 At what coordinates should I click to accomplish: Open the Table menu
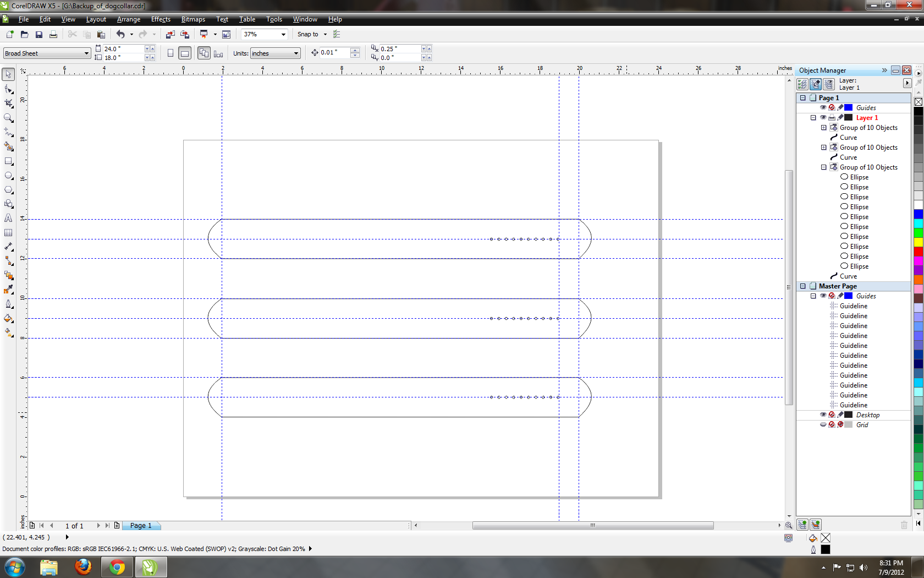(x=247, y=19)
